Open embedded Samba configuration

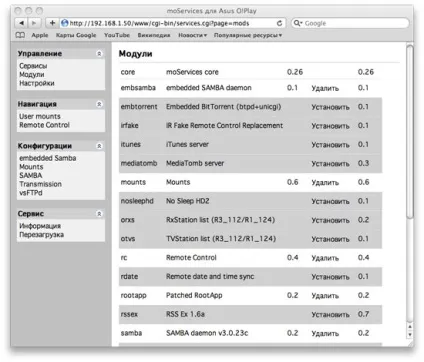48,158
